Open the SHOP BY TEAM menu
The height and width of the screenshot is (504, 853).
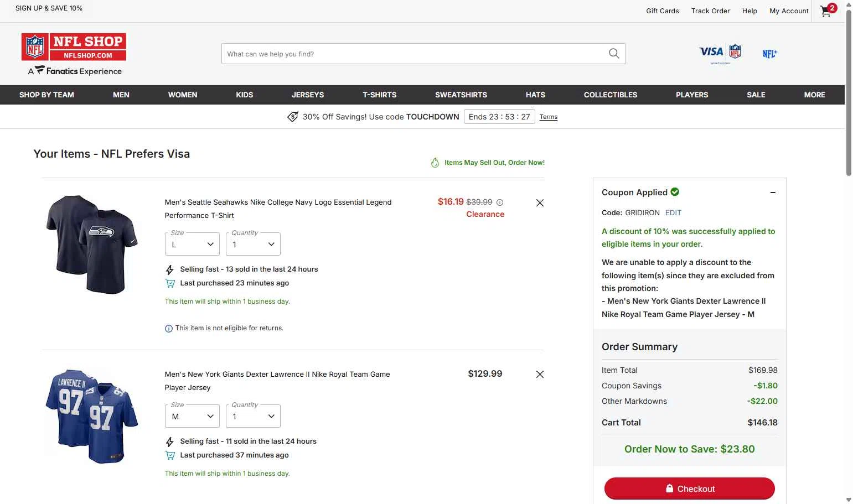click(x=46, y=95)
